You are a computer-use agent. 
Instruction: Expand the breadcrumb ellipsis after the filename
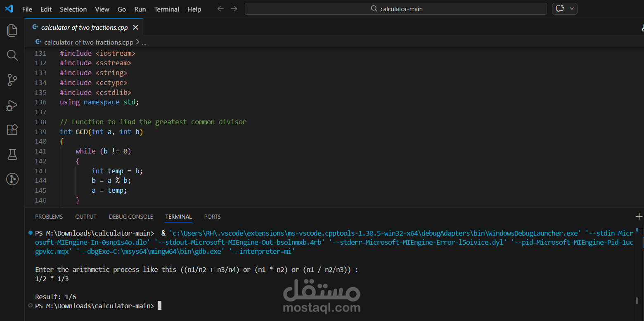tap(144, 42)
